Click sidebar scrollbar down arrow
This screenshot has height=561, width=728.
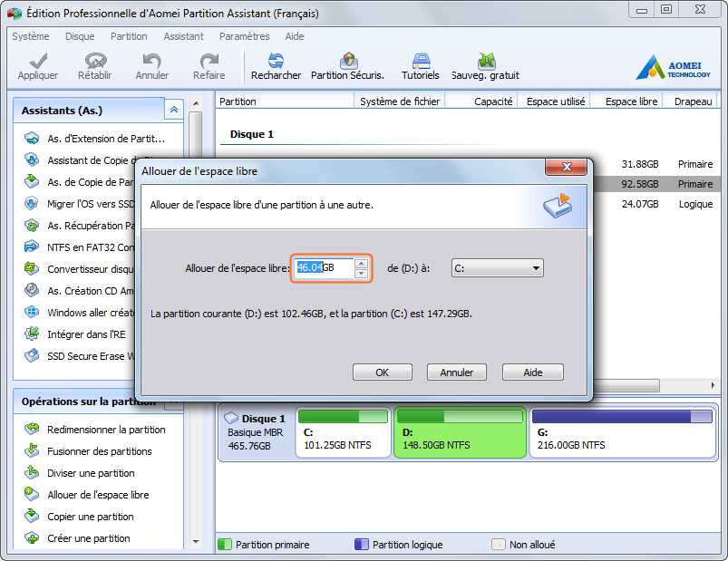[196, 541]
